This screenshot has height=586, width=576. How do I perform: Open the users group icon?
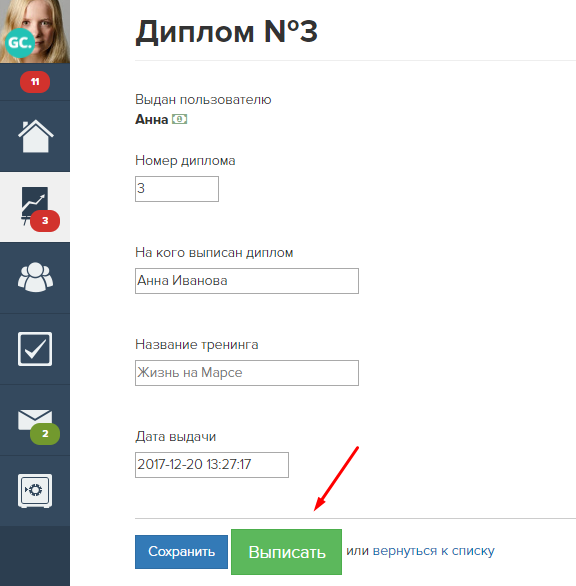[36, 277]
